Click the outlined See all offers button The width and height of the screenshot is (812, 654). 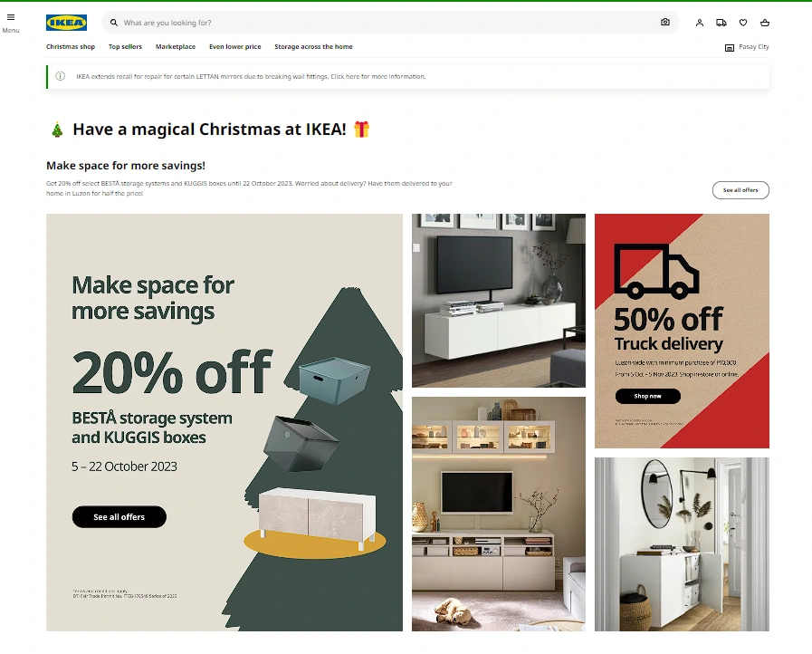click(740, 190)
